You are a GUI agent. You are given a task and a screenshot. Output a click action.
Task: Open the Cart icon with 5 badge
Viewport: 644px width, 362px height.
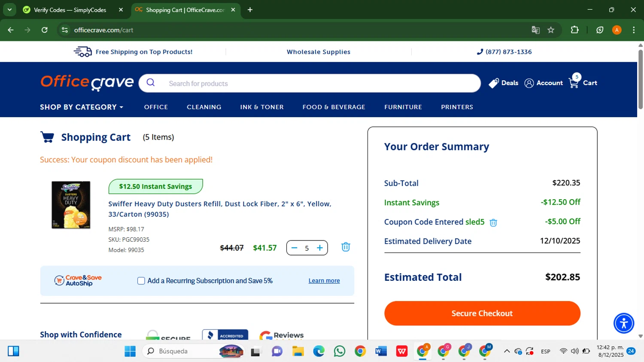click(574, 80)
